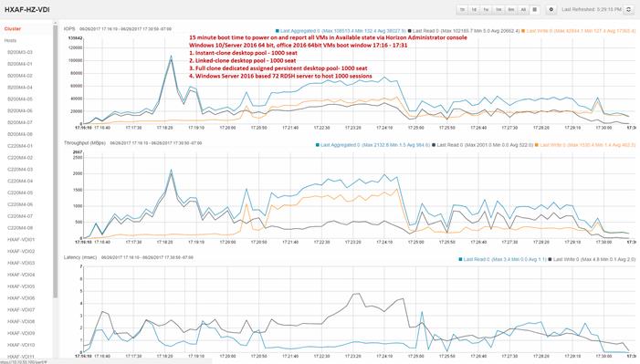640x364 pixels.
Task: Select Hosts heading in the sidebar
Action: [x=11, y=40]
